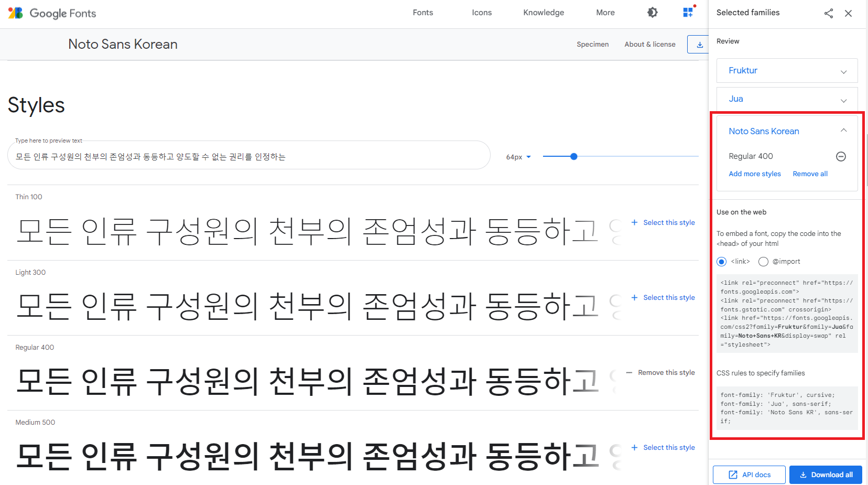Select the <link> embed radio option
The height and width of the screenshot is (485, 868).
point(722,262)
